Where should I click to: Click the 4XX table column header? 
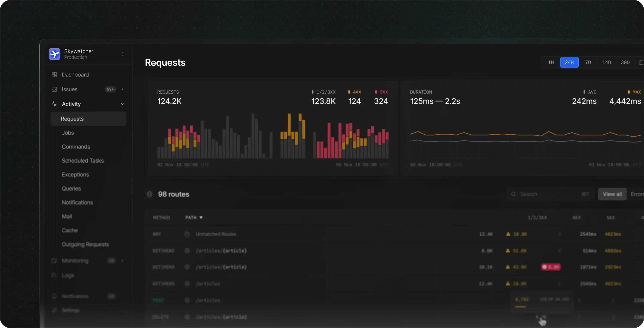[x=577, y=218]
